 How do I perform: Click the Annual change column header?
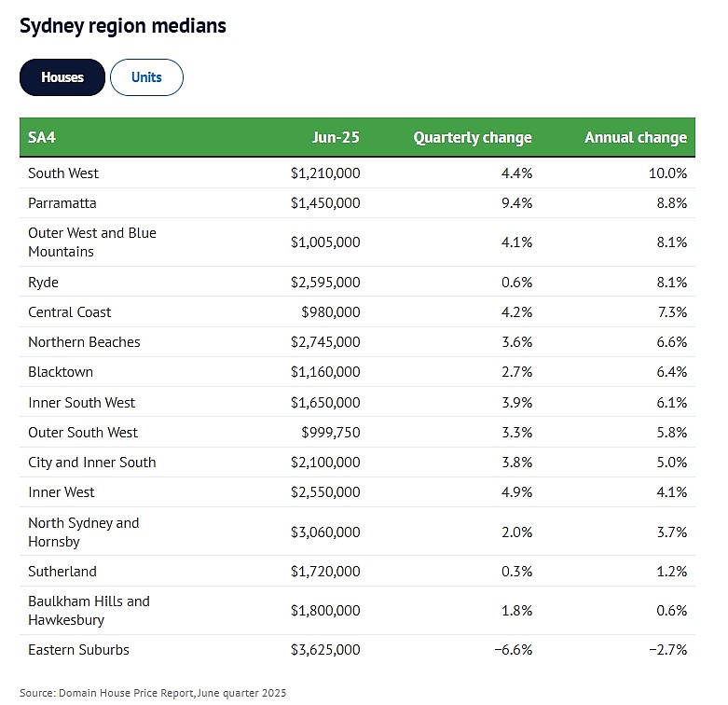pos(636,137)
